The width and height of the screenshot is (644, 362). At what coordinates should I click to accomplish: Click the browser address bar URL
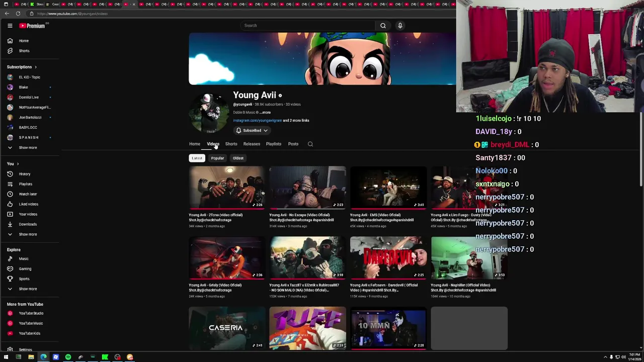(72, 14)
